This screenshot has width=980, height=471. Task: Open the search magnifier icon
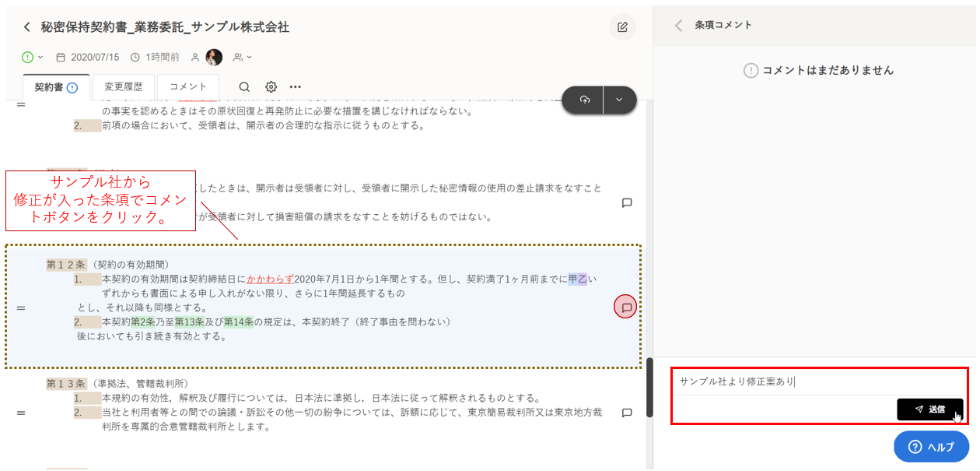(x=244, y=87)
